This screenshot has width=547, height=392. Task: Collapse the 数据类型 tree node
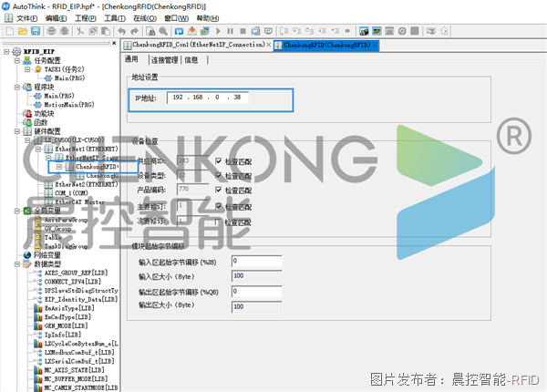click(16, 264)
